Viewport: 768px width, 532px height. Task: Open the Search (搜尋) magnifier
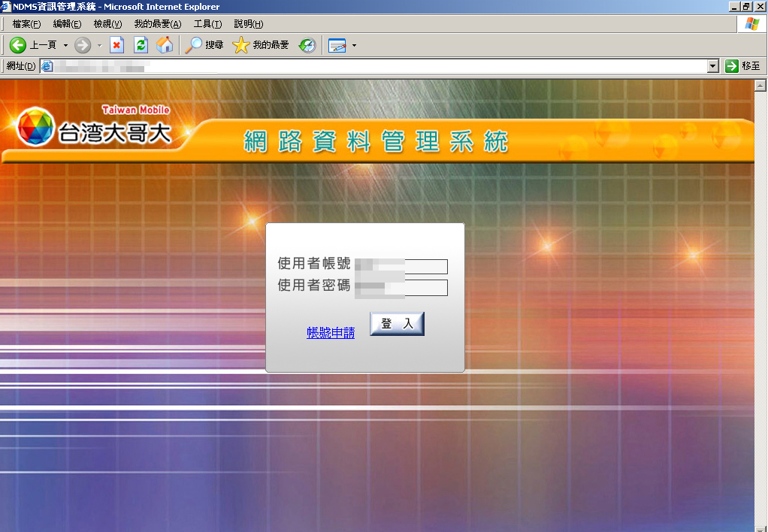click(194, 45)
